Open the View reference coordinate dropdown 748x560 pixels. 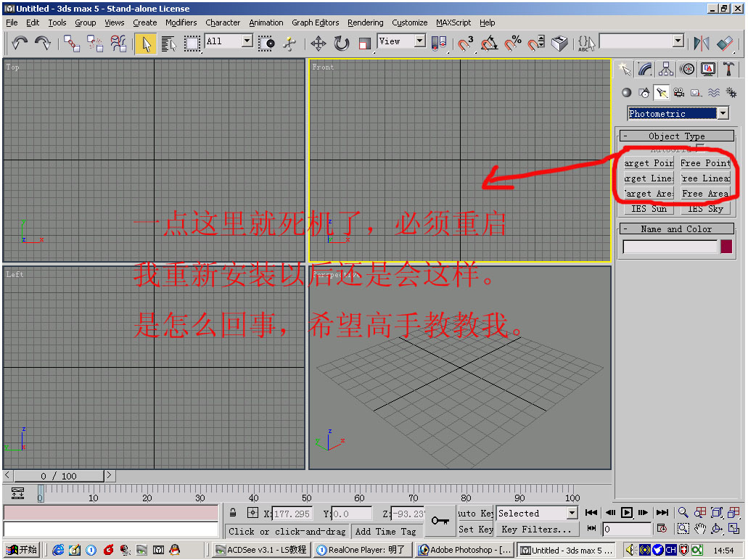coord(419,41)
